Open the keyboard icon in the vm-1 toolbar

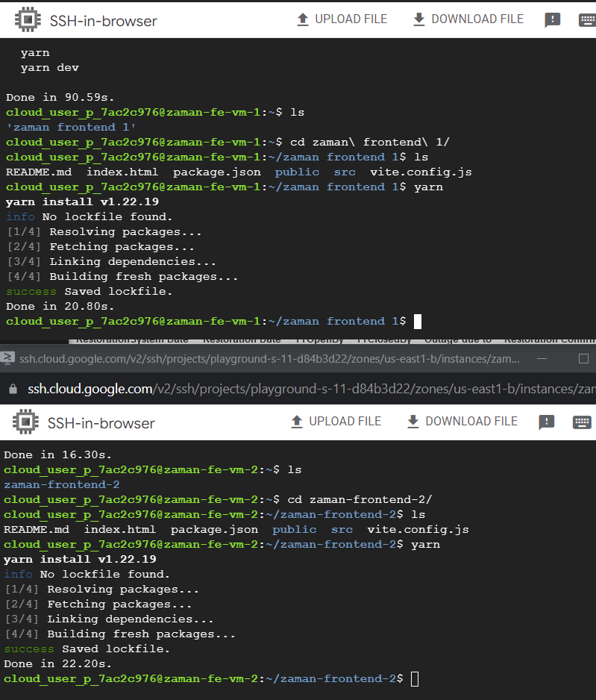pyautogui.click(x=586, y=20)
